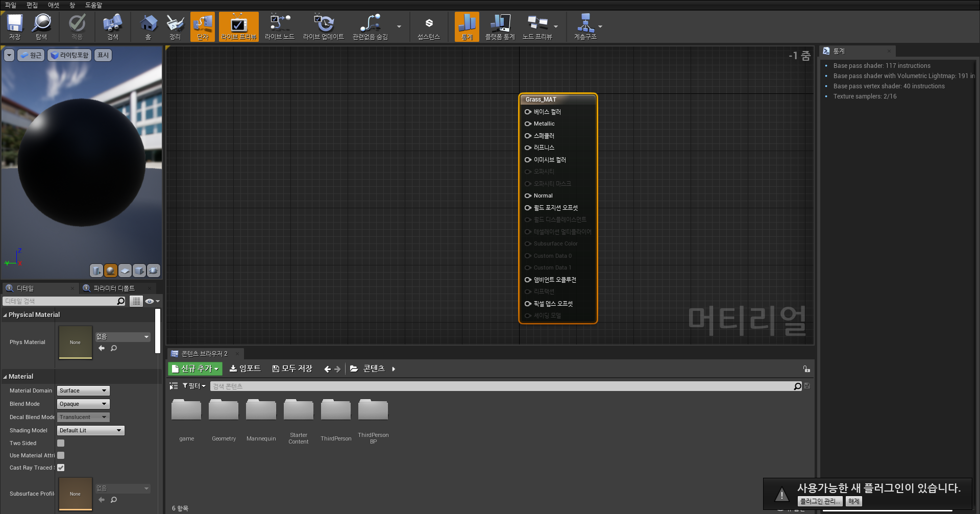This screenshot has width=980, height=514.
Task: Click the Save (저장) toolbar icon
Action: 15,27
